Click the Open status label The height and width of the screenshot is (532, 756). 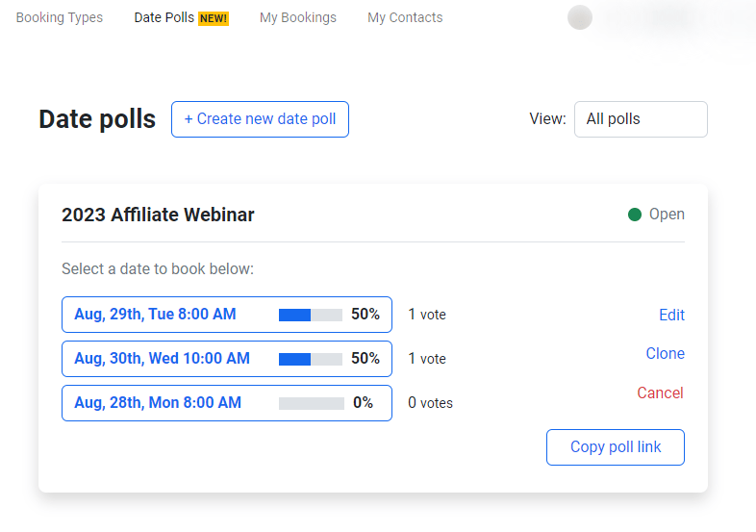(x=667, y=215)
